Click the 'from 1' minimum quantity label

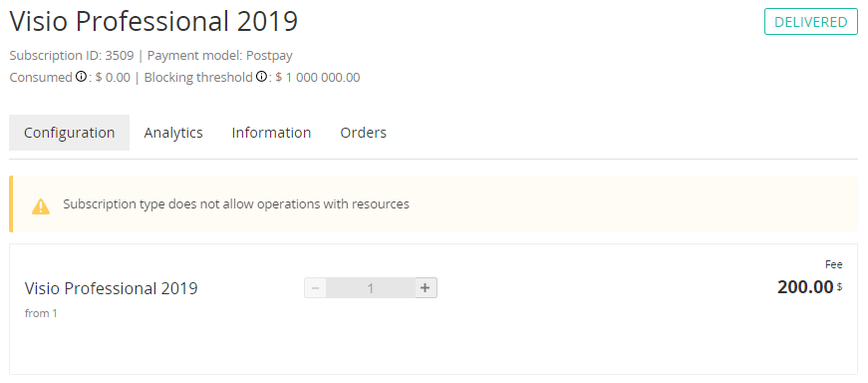click(x=41, y=313)
